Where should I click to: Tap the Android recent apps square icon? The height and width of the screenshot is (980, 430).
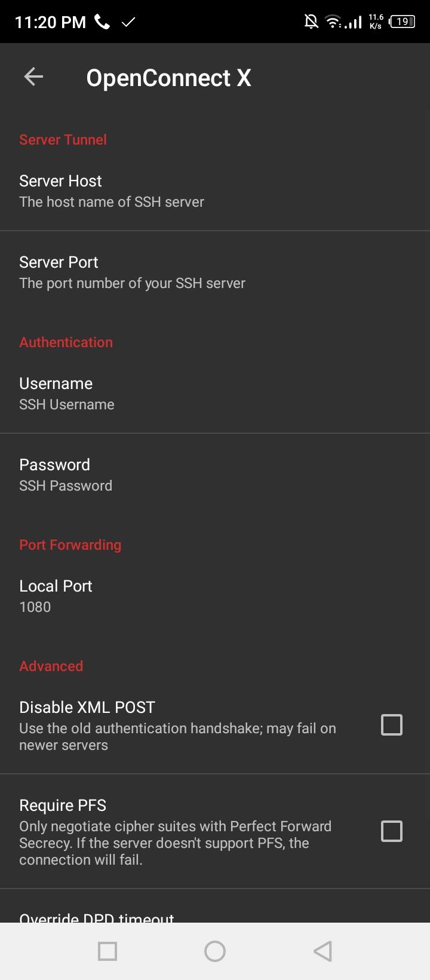click(107, 951)
